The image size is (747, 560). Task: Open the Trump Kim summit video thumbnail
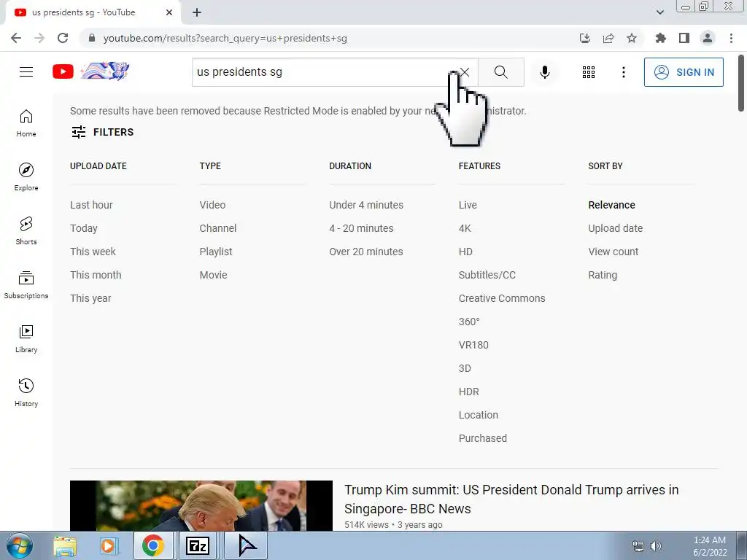click(x=201, y=506)
